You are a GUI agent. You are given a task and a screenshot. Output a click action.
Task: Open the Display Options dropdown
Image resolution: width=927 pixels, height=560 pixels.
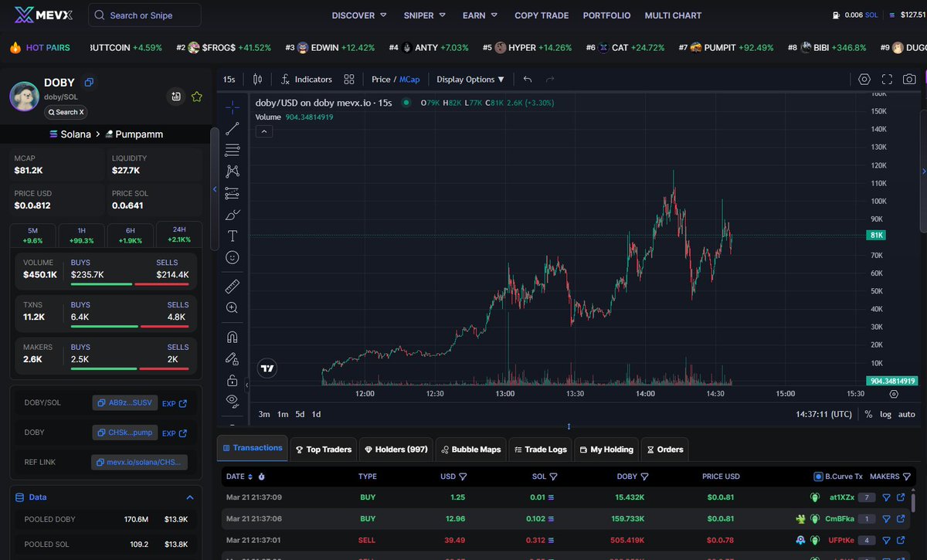click(470, 80)
